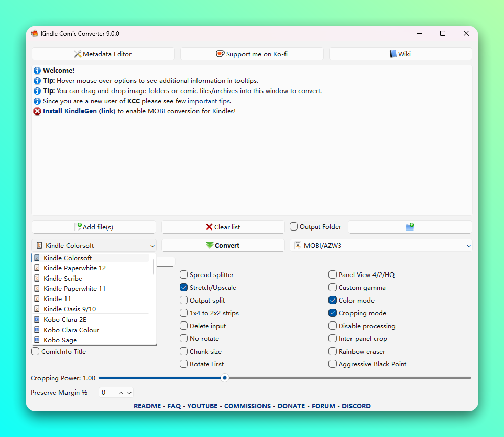Choose Kobo Clara Colour in the list
The width and height of the screenshot is (504, 437).
click(x=71, y=330)
